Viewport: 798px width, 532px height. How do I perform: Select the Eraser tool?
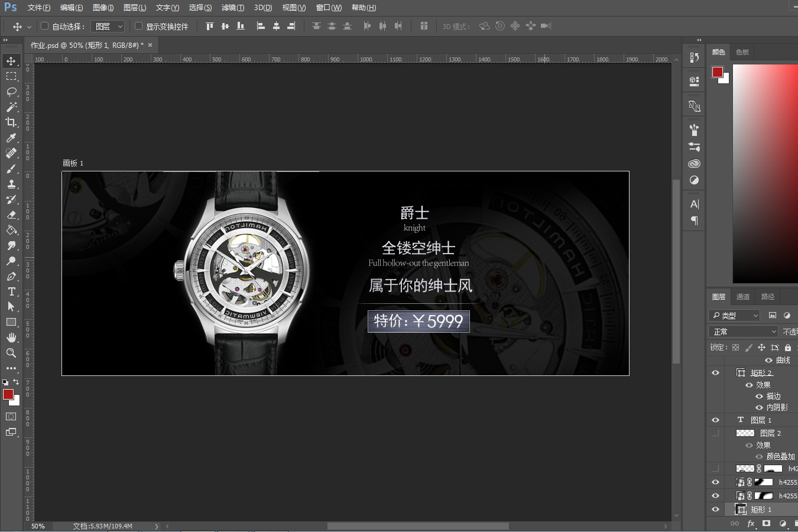click(11, 215)
